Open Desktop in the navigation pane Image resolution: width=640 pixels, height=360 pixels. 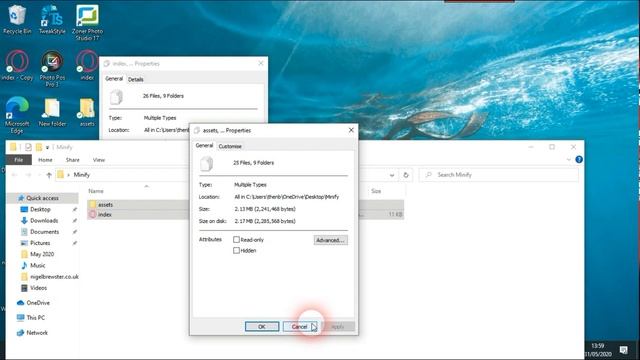click(40, 209)
